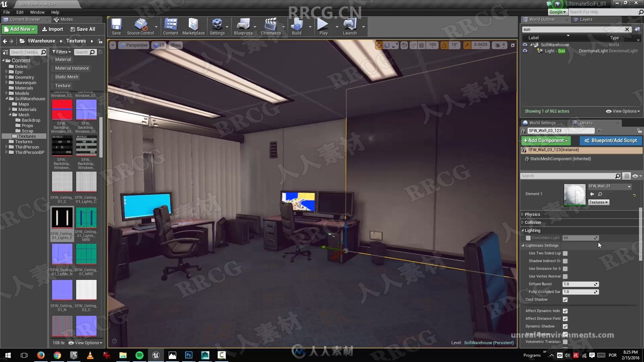644x362 pixels.
Task: Open the Textures dropdown under Element 1
Action: (x=598, y=202)
